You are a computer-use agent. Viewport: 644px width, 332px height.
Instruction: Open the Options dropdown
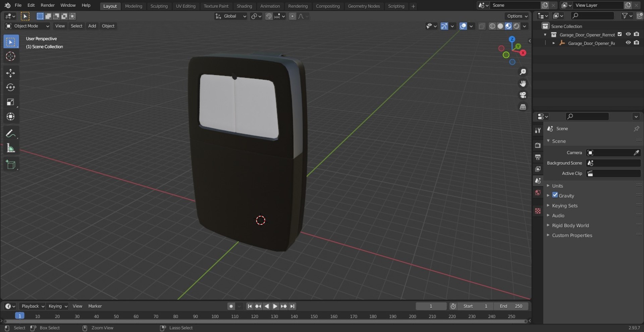517,16
